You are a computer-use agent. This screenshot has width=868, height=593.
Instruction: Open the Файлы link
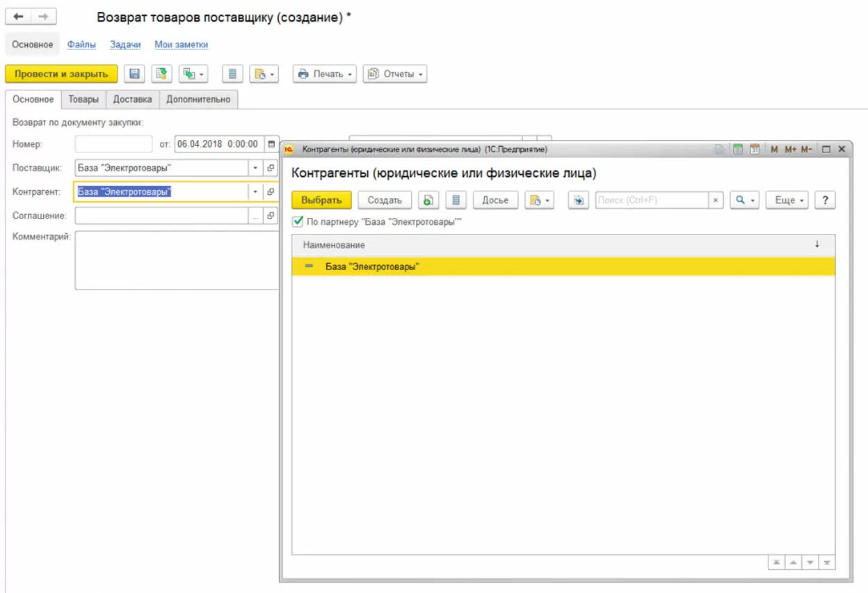[81, 45]
